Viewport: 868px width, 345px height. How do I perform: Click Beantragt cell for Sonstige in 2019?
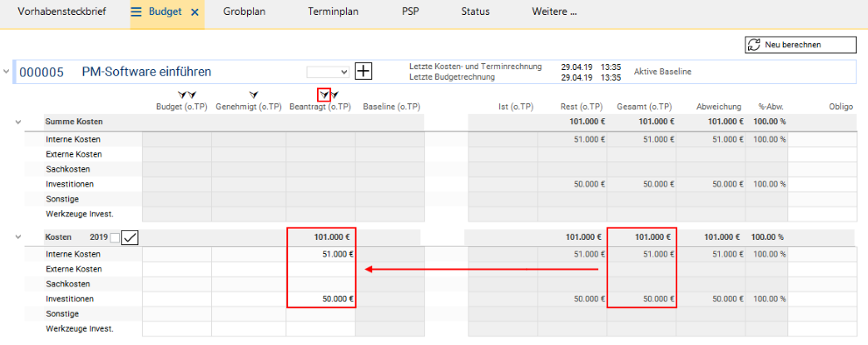click(x=321, y=314)
